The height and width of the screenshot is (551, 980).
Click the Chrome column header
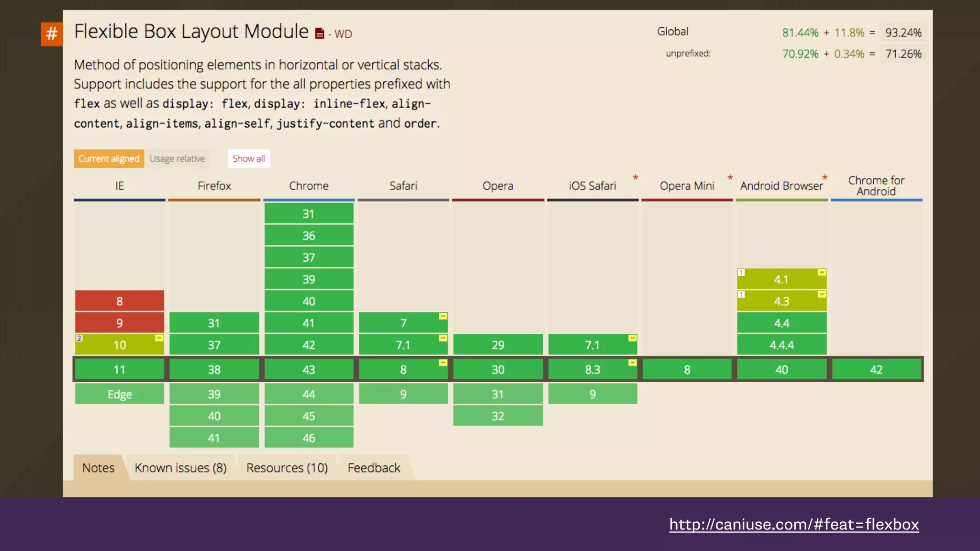309,186
